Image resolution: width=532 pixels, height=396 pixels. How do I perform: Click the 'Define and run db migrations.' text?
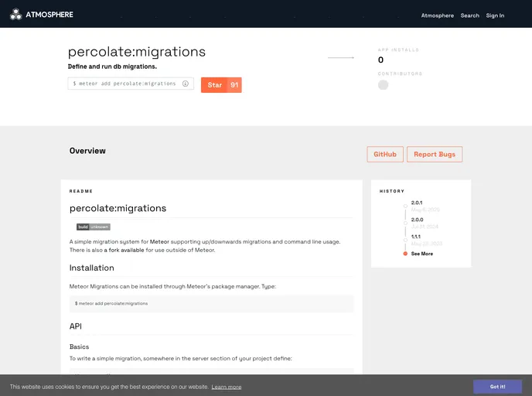[x=112, y=67]
